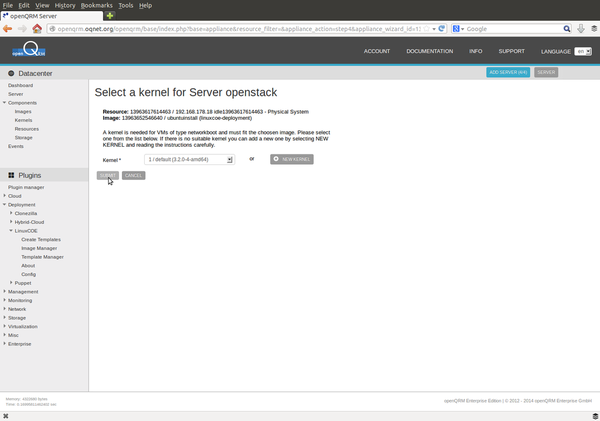The image size is (600, 421).
Task: Bookmark this page with the star icon
Action: click(x=426, y=29)
